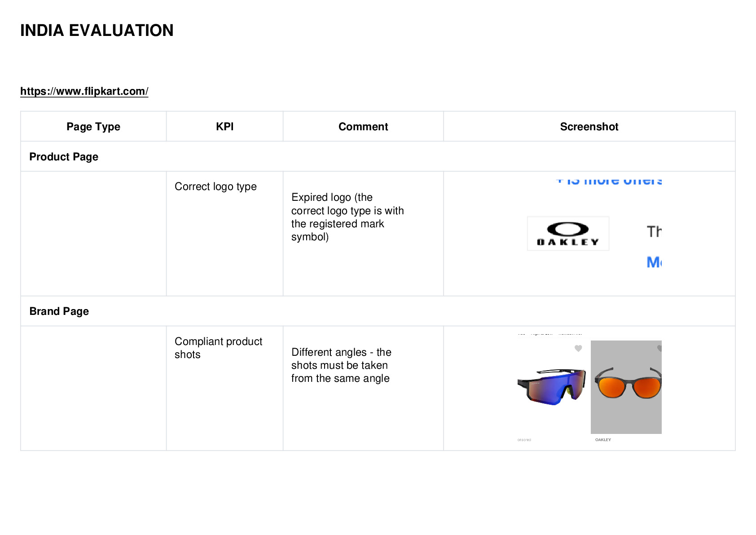
Task: Click the 'Expired logo' comment text
Action: [x=347, y=217]
